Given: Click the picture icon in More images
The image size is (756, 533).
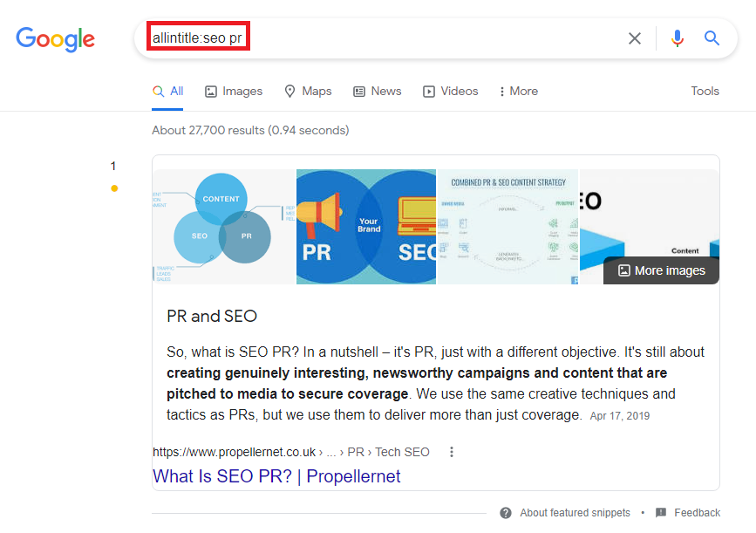Looking at the screenshot, I should click(x=623, y=270).
